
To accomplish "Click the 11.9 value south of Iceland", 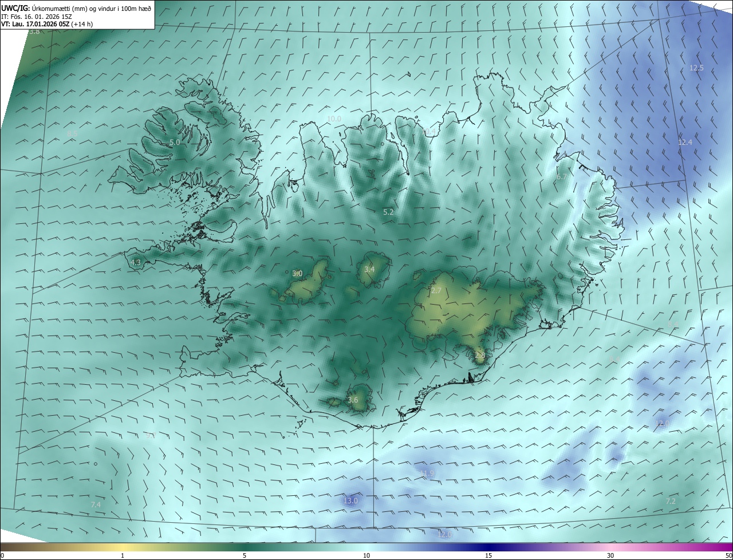I will coord(427,473).
